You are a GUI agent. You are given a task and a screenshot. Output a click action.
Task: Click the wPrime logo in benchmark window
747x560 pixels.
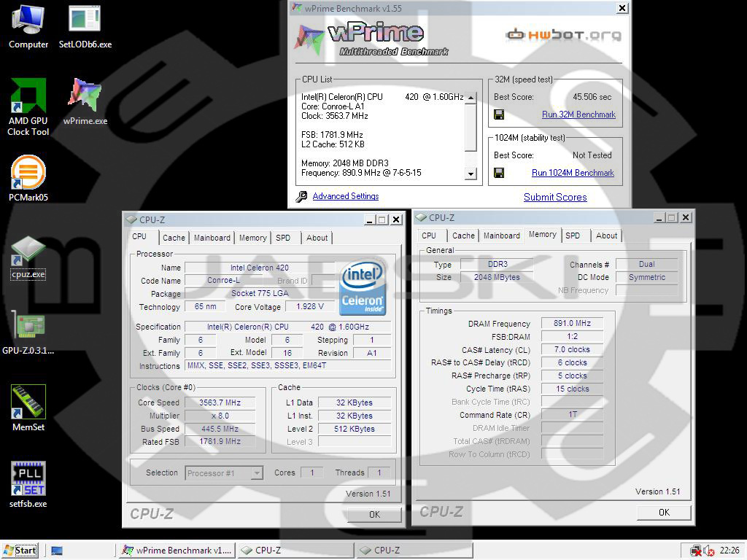coord(371,38)
